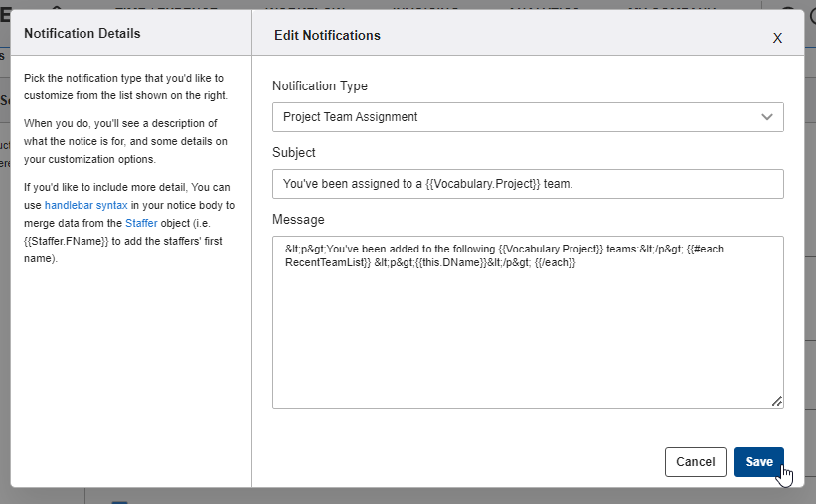Open the handlebar syntax link

[x=85, y=205]
